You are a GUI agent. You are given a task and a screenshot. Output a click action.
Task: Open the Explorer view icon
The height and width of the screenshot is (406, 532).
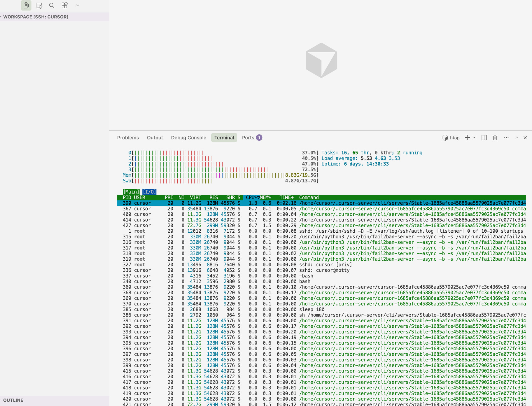26,5
